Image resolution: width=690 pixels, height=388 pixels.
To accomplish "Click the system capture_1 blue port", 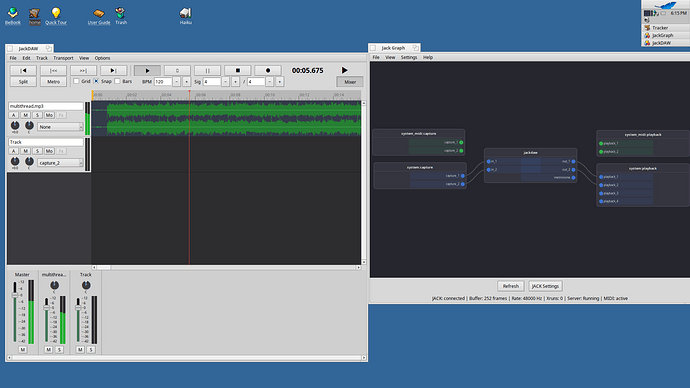I will pyautogui.click(x=462, y=176).
